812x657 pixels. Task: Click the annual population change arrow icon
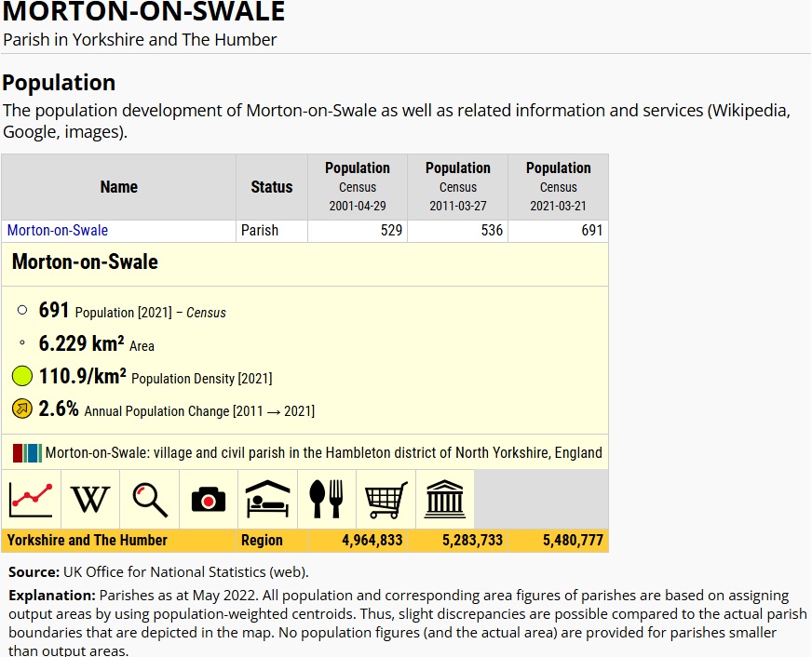tap(22, 409)
